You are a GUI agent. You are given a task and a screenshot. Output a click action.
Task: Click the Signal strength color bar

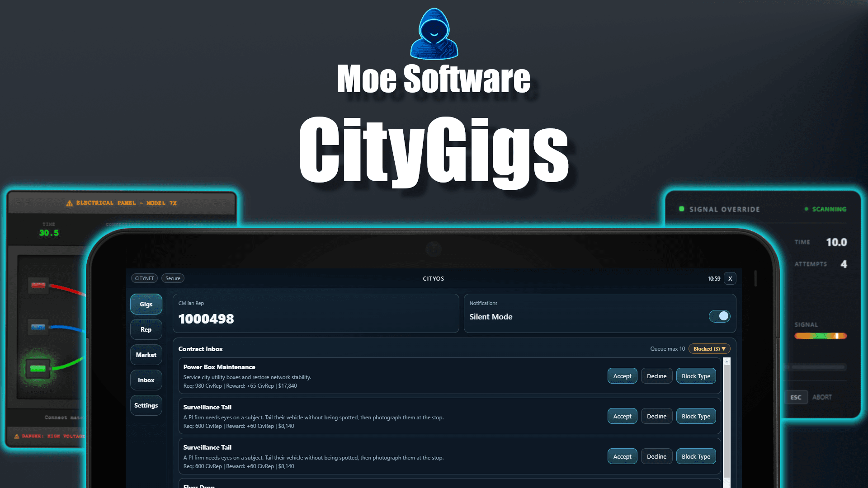click(x=820, y=336)
